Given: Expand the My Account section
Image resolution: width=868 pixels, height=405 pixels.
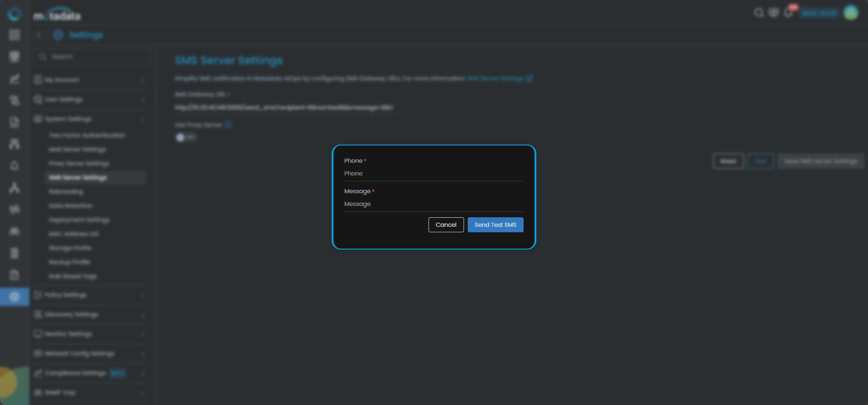Looking at the screenshot, I should pos(90,80).
